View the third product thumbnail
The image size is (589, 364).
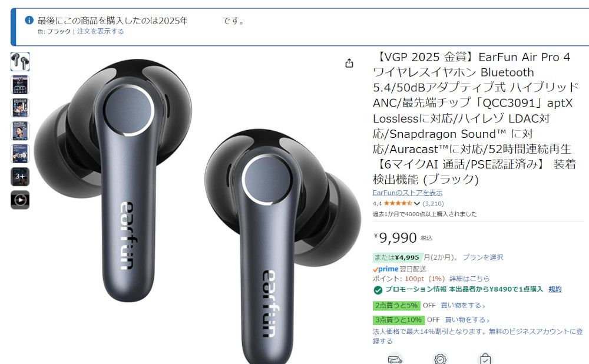click(x=20, y=108)
